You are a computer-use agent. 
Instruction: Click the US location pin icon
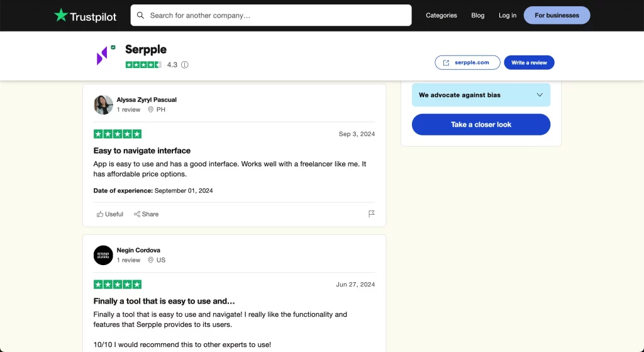151,260
